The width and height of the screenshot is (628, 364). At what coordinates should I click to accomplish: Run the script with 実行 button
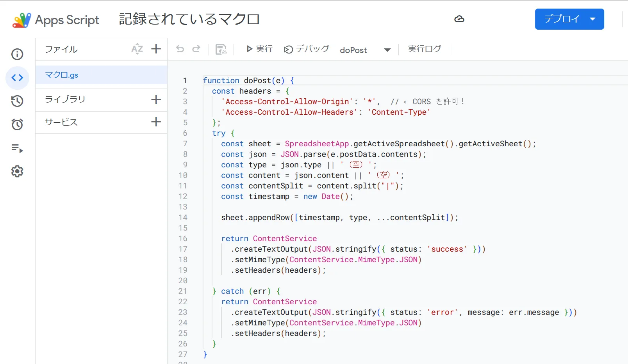(x=259, y=49)
